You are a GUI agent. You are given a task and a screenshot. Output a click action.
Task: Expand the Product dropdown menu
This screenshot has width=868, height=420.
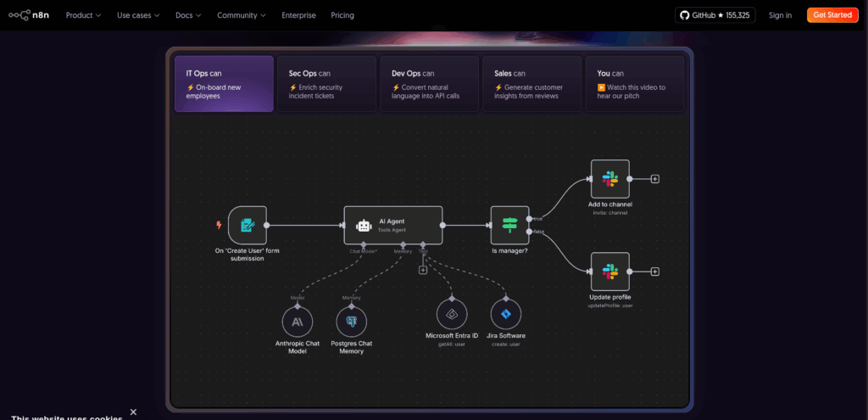click(x=83, y=15)
